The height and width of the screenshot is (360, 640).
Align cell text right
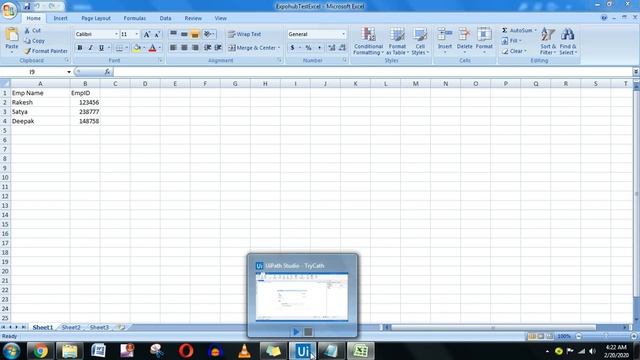(195, 48)
